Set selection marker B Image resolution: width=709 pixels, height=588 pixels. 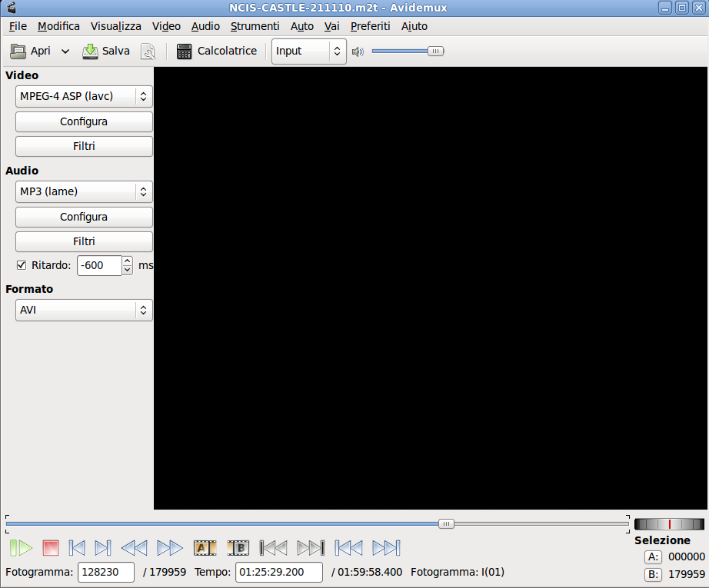tap(238, 548)
